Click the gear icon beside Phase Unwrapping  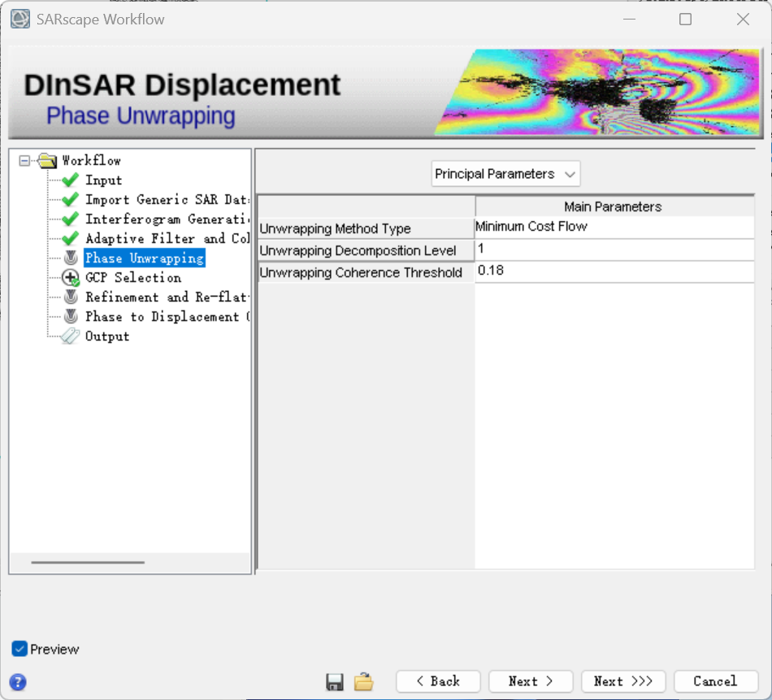[x=71, y=258]
